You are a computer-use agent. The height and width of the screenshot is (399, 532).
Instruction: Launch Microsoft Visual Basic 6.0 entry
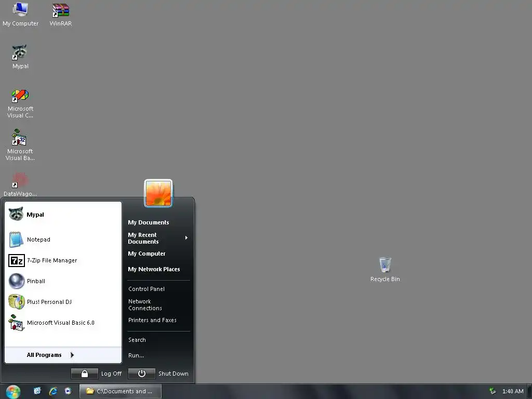tap(63, 323)
